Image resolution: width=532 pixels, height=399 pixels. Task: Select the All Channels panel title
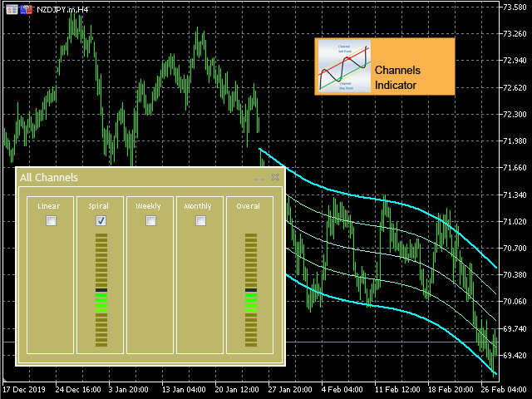tap(49, 177)
